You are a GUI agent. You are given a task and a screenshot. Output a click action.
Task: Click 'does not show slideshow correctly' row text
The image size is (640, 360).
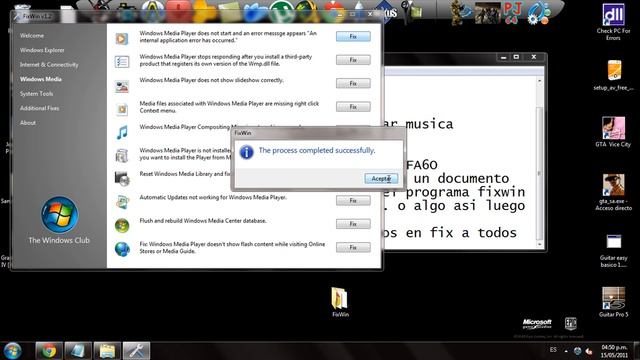tap(211, 80)
